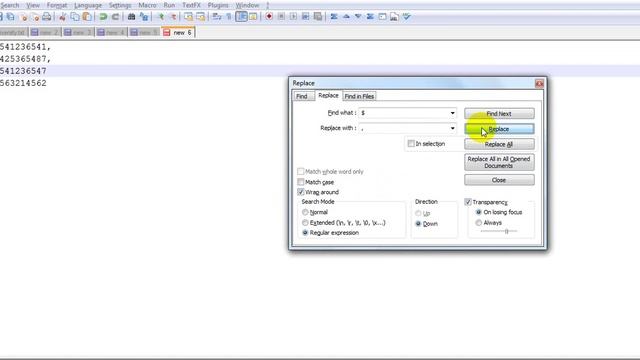Start macro recording with red record icon
The height and width of the screenshot is (360, 640).
point(269,17)
